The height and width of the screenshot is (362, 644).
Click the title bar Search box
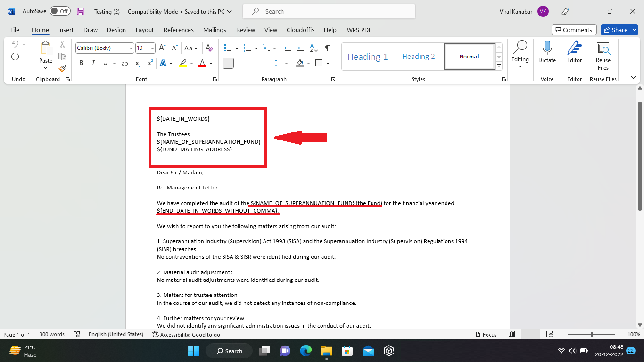point(329,11)
